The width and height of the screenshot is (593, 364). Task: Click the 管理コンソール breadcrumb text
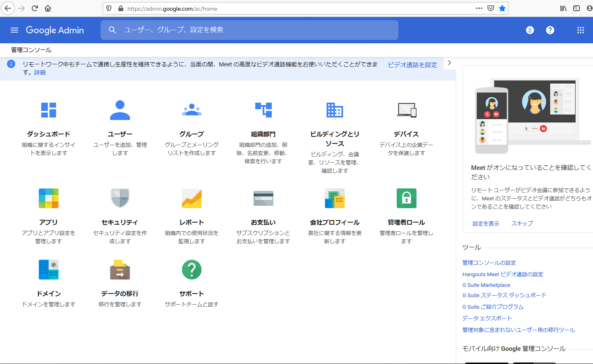[31, 50]
